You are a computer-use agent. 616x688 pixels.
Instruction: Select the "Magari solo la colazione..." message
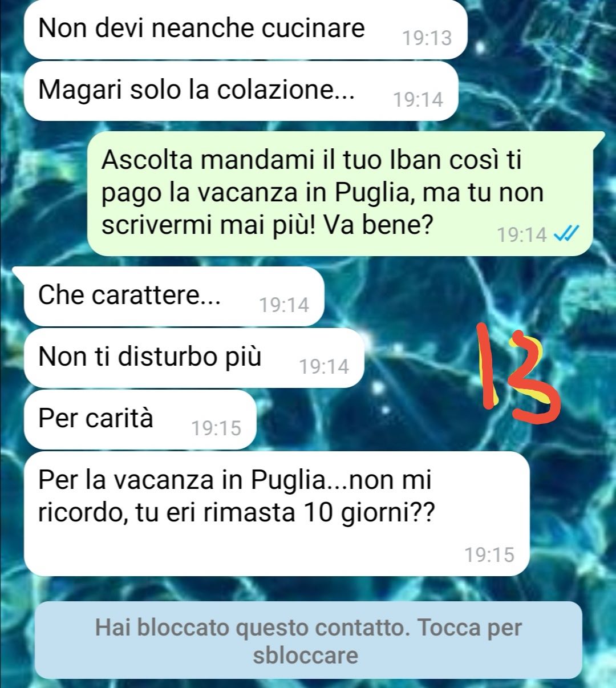click(241, 91)
